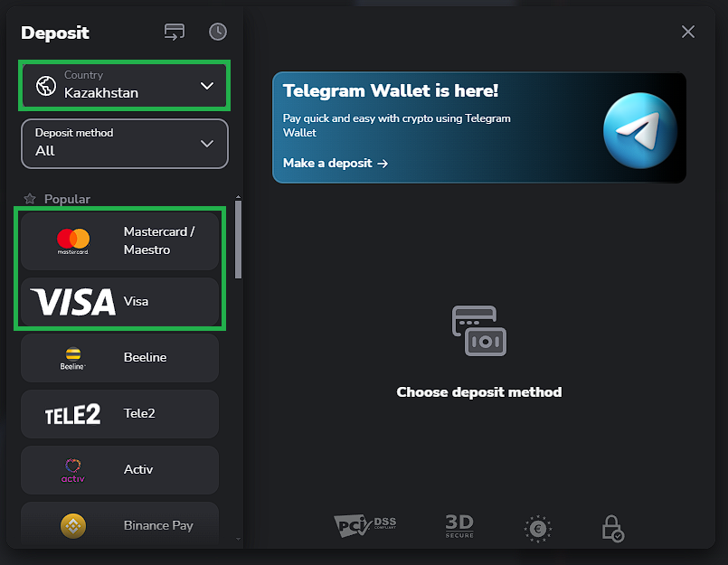The height and width of the screenshot is (565, 728).
Task: Click the Choose deposit method text
Action: coord(479,392)
